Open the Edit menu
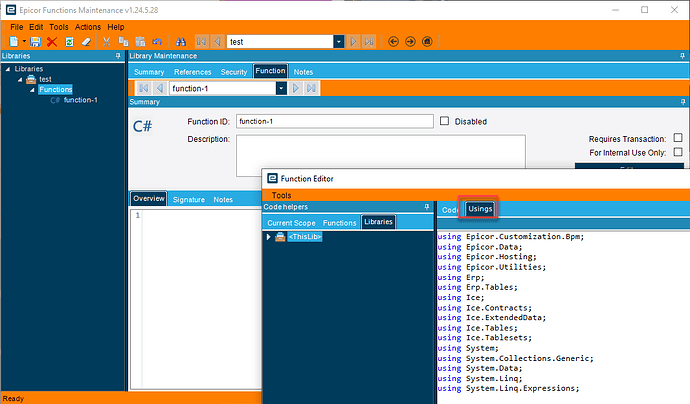 (x=36, y=27)
